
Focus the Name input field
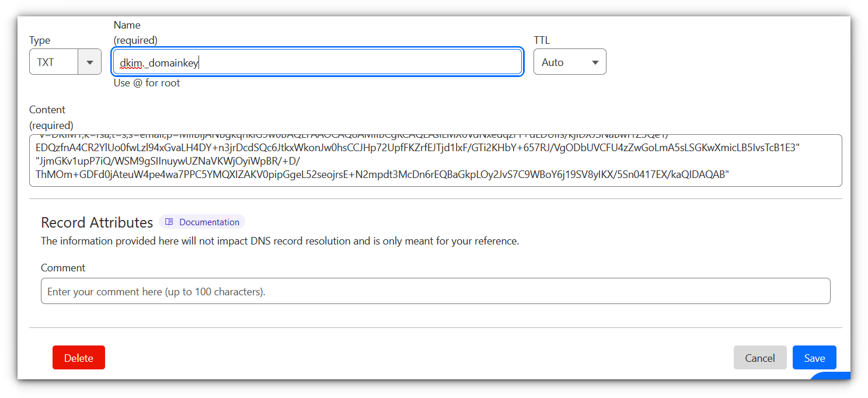350,62
